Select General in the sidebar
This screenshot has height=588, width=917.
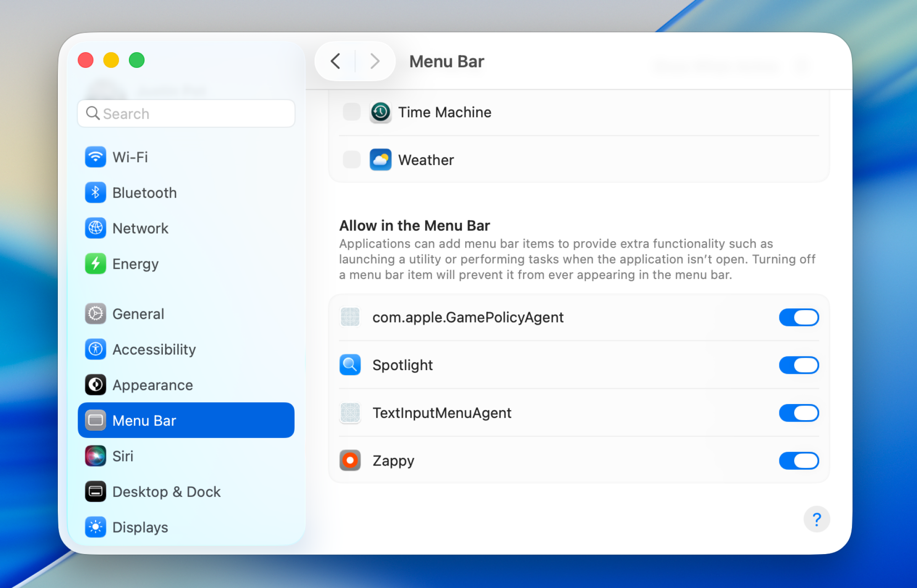coord(138,314)
